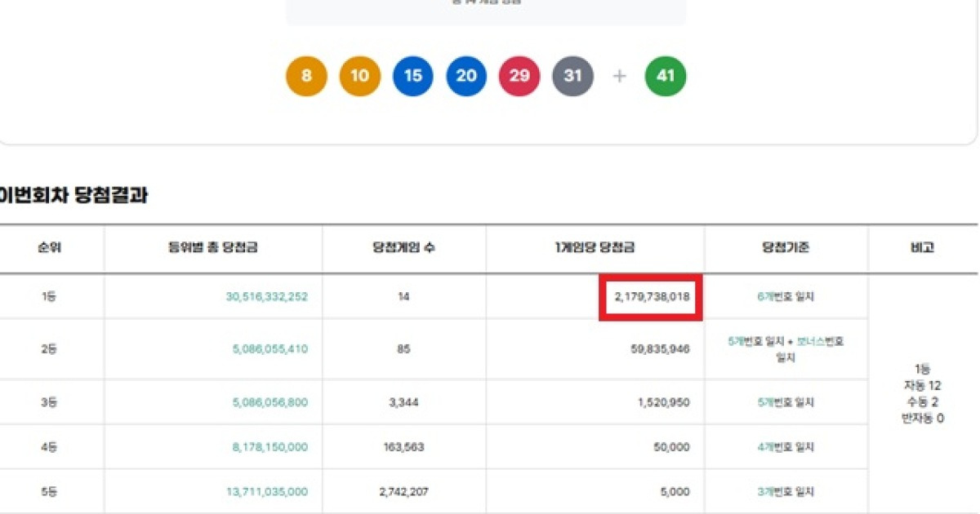980x514 pixels.
Task: Click the number 20 ball
Action: pos(465,76)
